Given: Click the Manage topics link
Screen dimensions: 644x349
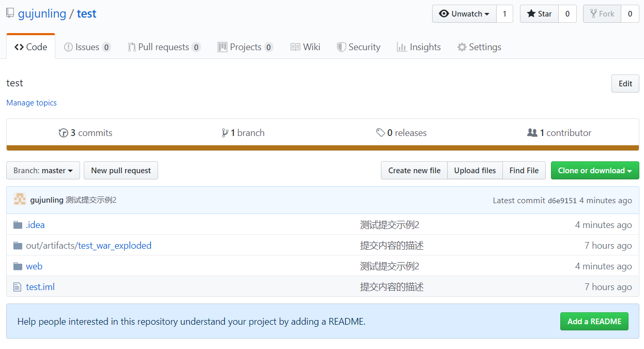Looking at the screenshot, I should [32, 103].
